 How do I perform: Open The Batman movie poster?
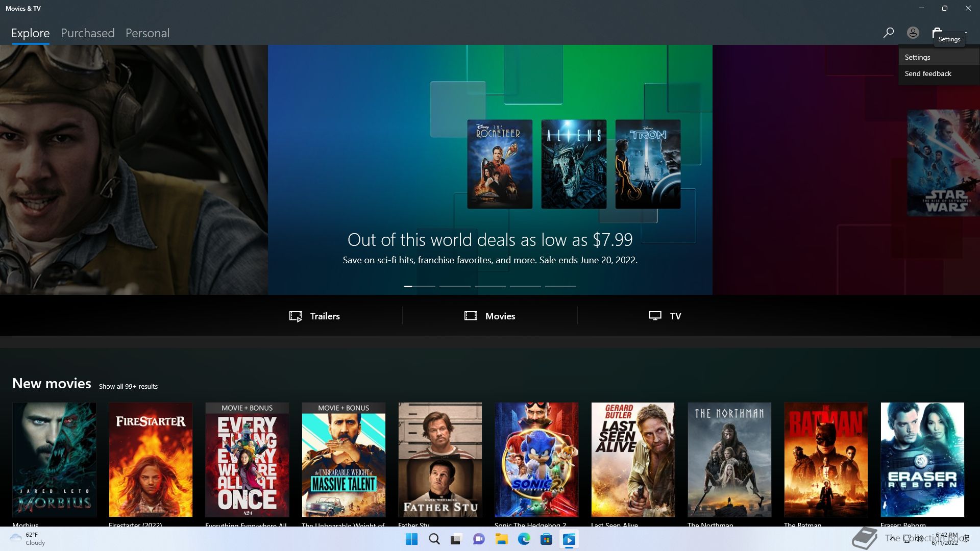(826, 460)
